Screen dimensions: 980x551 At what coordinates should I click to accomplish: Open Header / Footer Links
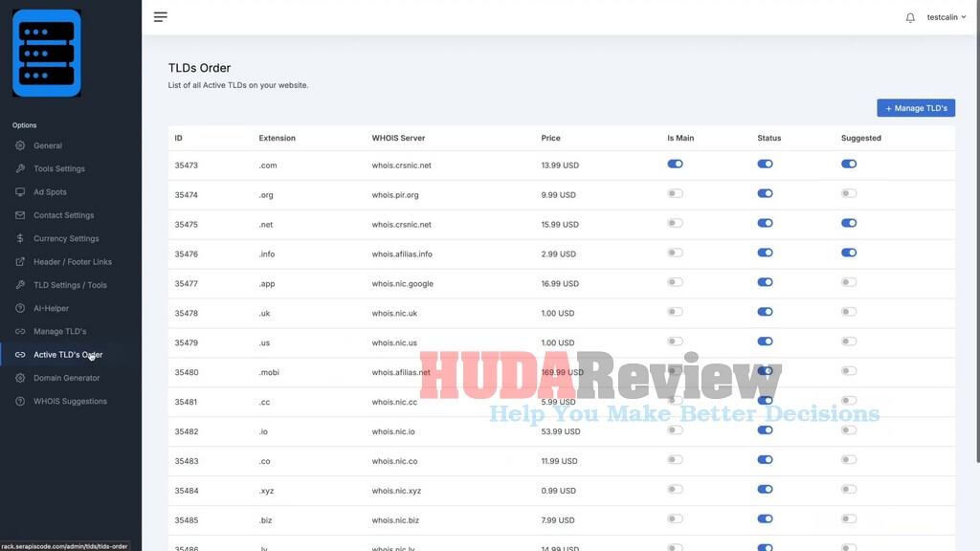pyautogui.click(x=73, y=262)
